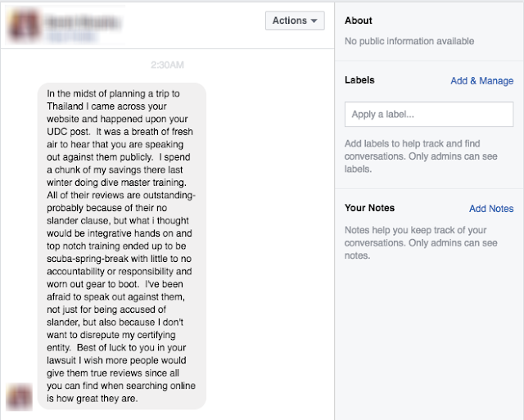
Task: Click the Add & Manage labels link
Action: (x=481, y=81)
